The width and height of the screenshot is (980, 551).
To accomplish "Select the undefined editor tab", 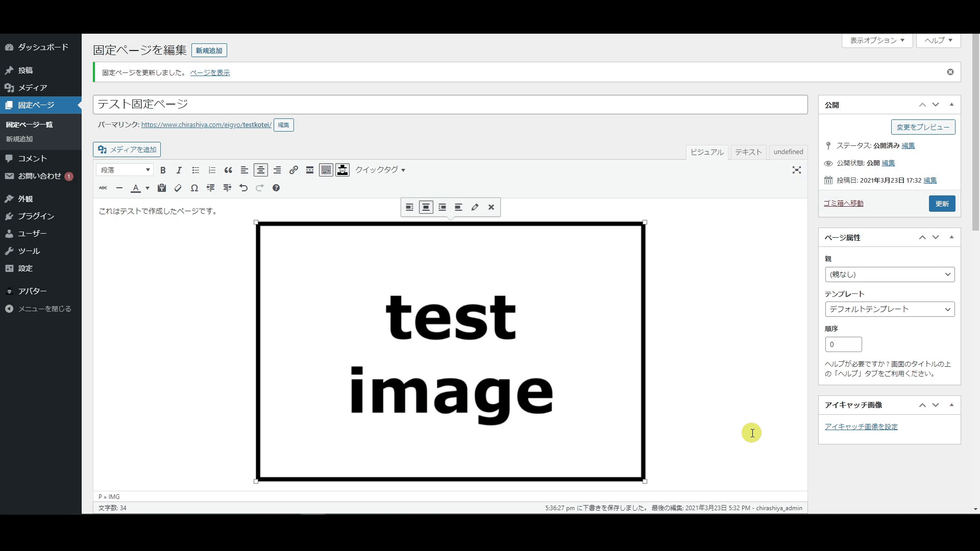I will 788,152.
